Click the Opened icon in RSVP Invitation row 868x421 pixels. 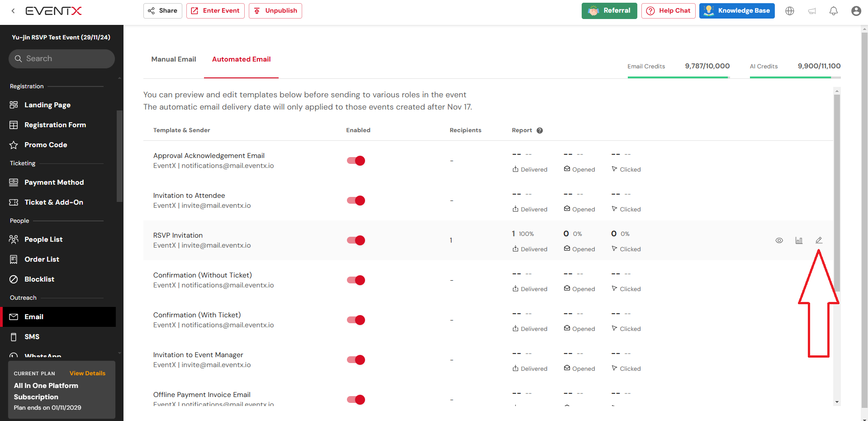click(567, 249)
